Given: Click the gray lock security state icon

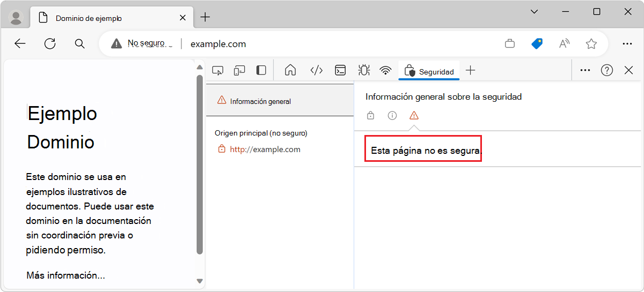Looking at the screenshot, I should pos(370,115).
